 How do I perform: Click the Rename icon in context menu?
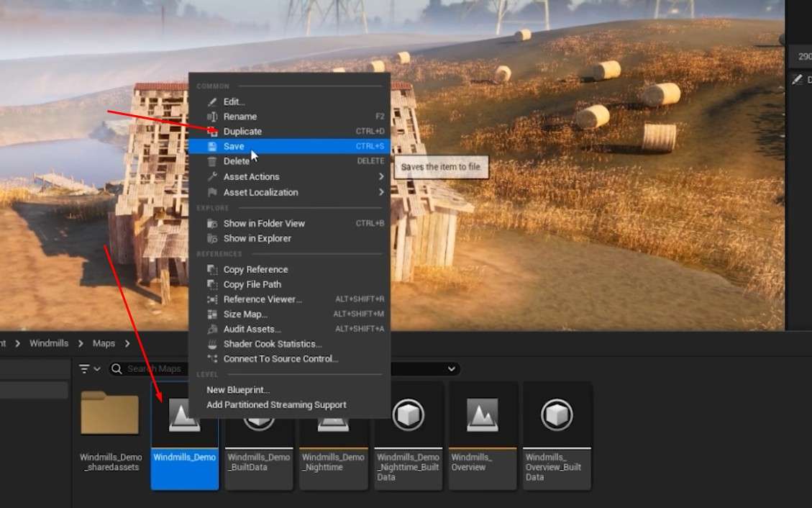[x=212, y=117]
